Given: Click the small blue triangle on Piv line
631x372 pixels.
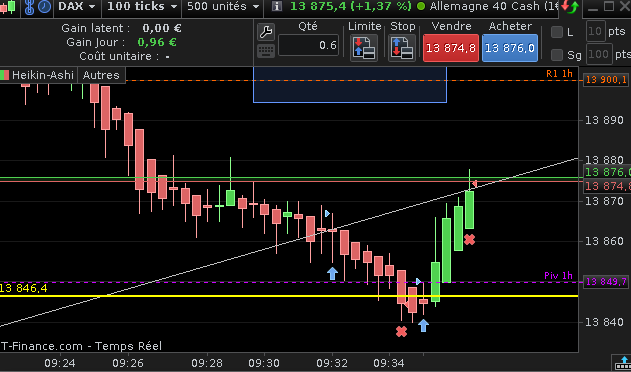Looking at the screenshot, I should 419,281.
